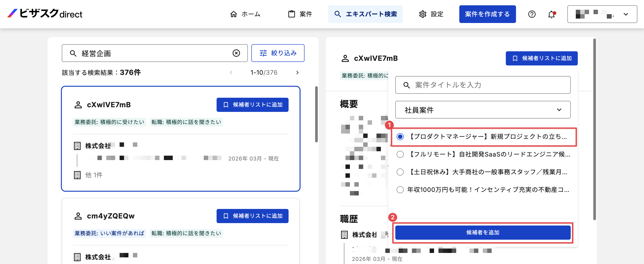Add cXwIVE7mB card to 候補者リスト
Screen dimensions: 644x264
click(x=252, y=105)
